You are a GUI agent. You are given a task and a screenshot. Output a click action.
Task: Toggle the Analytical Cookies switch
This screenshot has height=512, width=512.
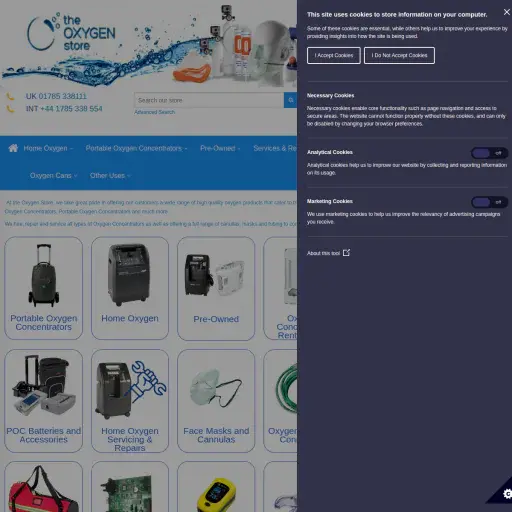coord(489,153)
